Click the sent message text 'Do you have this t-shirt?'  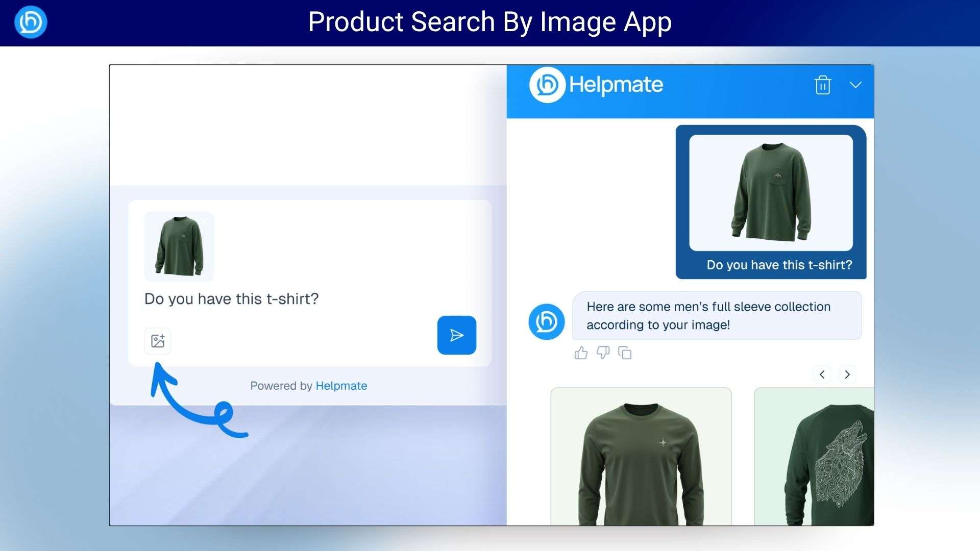pyautogui.click(x=779, y=265)
